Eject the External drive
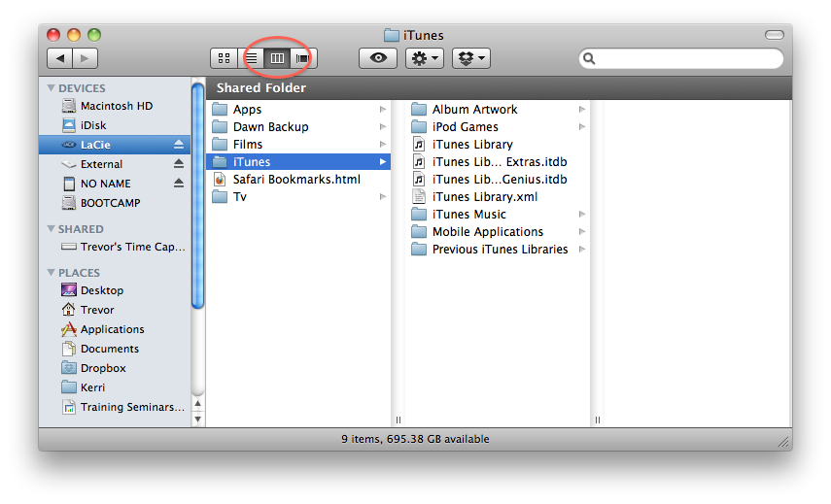This screenshot has height=504, width=831. point(179,163)
